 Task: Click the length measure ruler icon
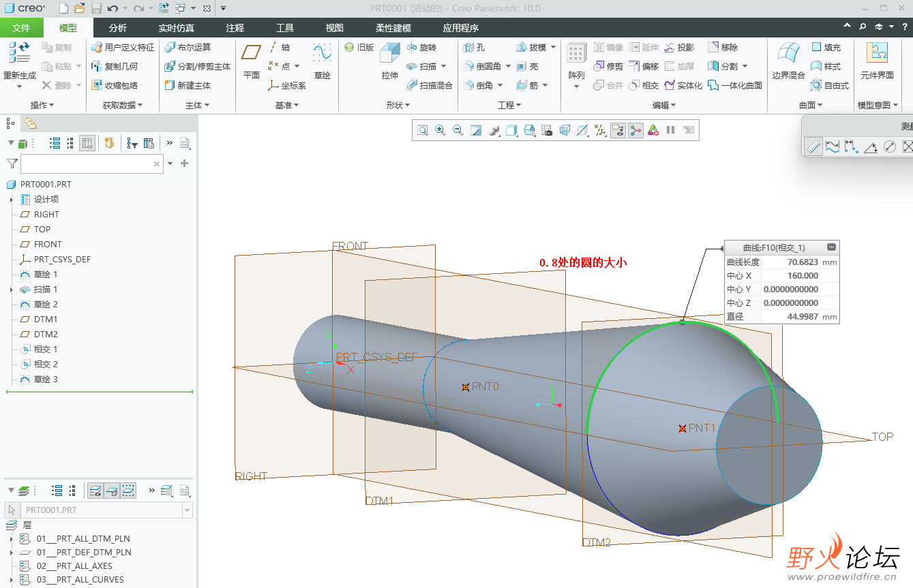click(813, 146)
